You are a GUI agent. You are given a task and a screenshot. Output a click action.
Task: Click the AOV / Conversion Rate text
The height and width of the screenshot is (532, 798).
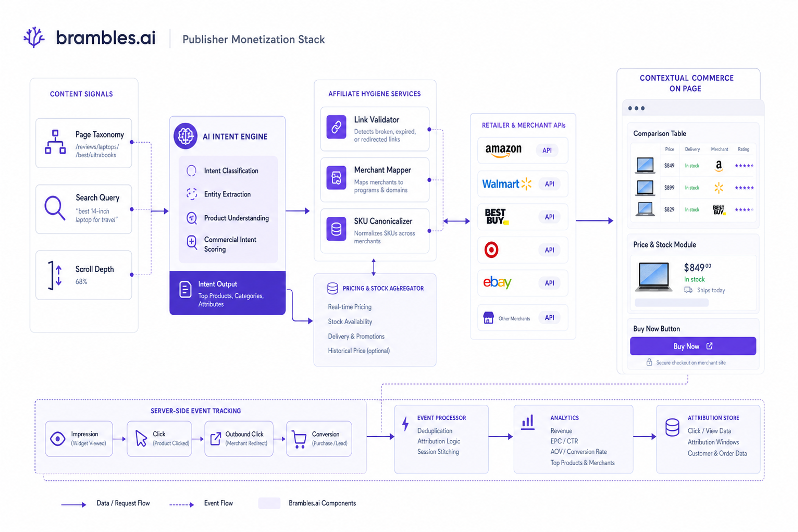tap(579, 452)
